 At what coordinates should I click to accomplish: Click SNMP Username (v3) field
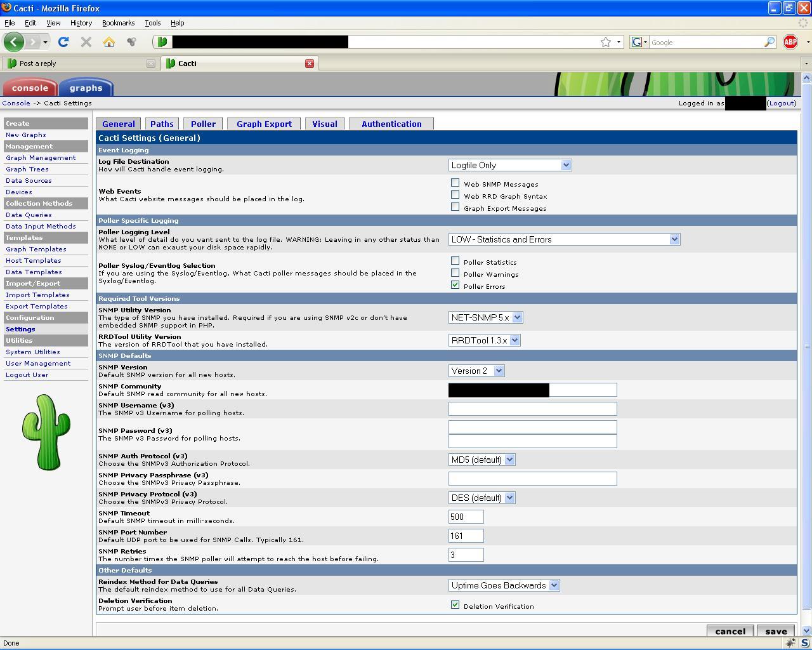(532, 409)
